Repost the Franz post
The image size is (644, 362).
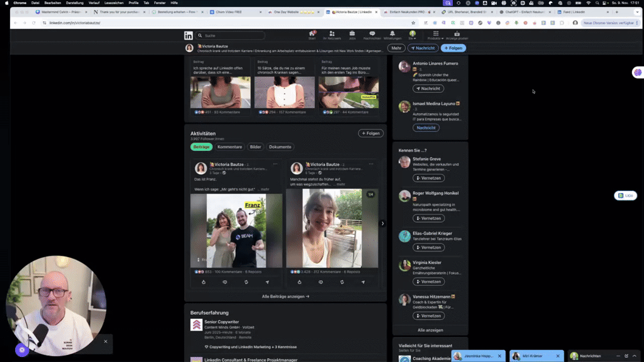[x=246, y=282]
